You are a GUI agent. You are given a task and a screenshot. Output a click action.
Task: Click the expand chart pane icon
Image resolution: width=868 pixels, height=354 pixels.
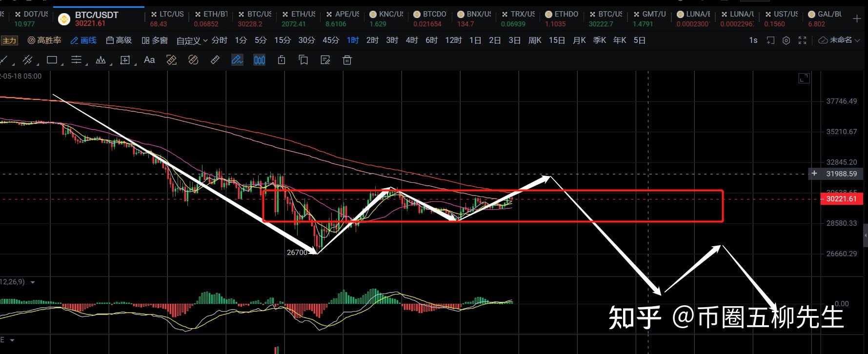(804, 78)
